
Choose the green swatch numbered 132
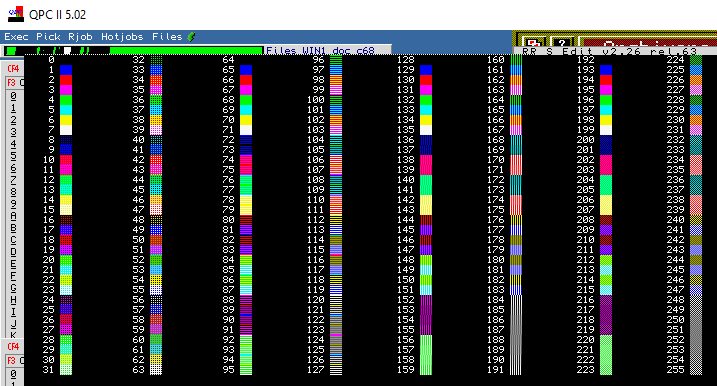(426, 100)
